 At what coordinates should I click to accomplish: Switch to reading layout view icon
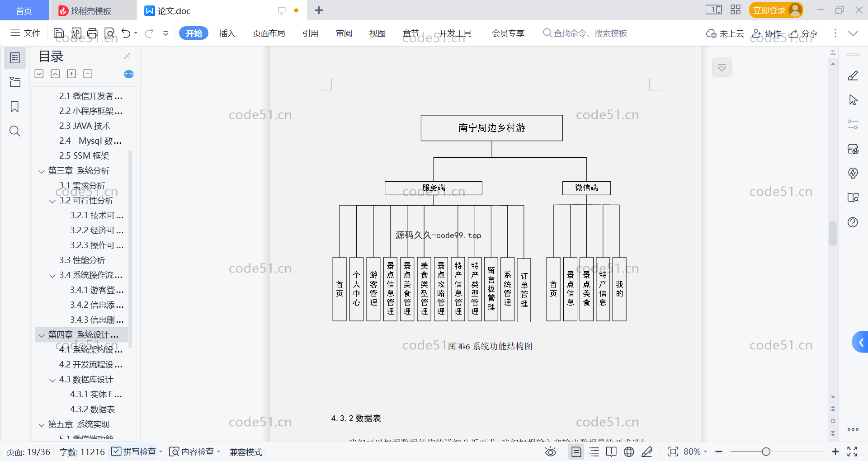point(611,452)
